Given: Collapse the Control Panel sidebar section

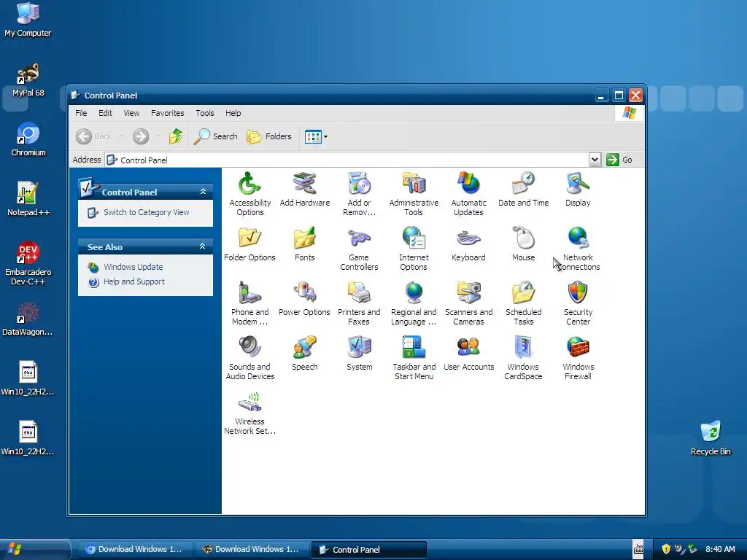Looking at the screenshot, I should click(x=203, y=192).
